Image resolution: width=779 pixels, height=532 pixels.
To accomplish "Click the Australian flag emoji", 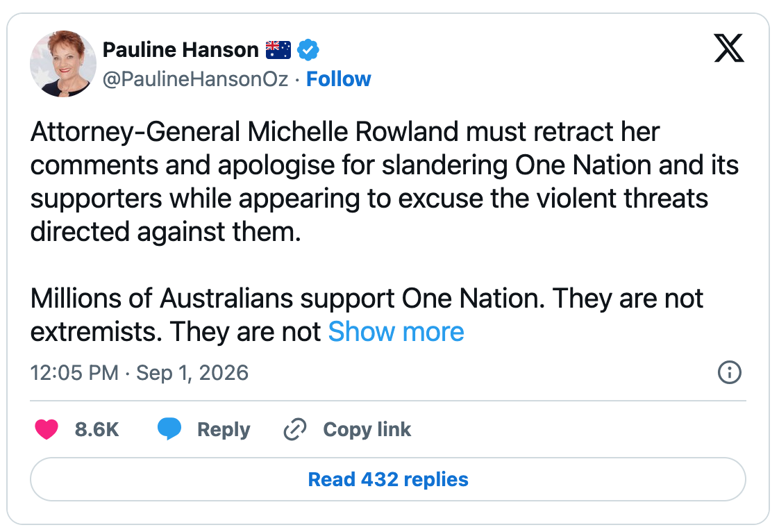I will coord(278,50).
